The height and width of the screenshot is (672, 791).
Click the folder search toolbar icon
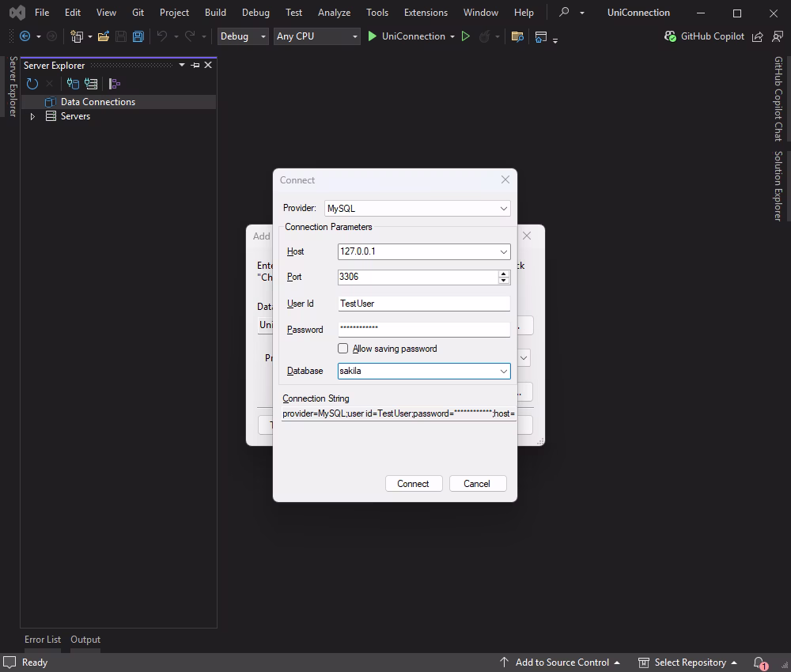click(517, 36)
